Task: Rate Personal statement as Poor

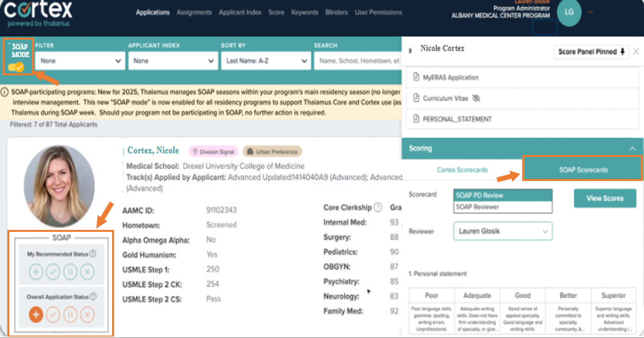Action: click(432, 311)
